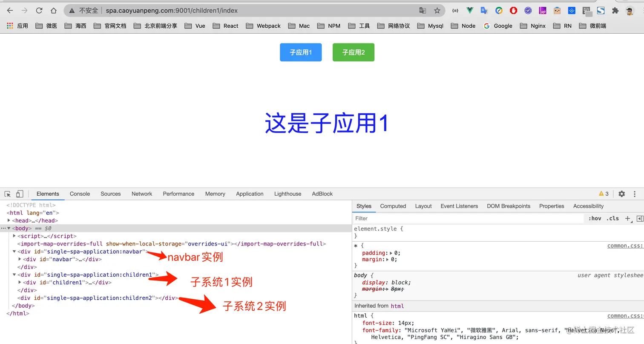Image resolution: width=644 pixels, height=344 pixels.
Task: Expand the div id children1 node
Action: pyautogui.click(x=20, y=282)
